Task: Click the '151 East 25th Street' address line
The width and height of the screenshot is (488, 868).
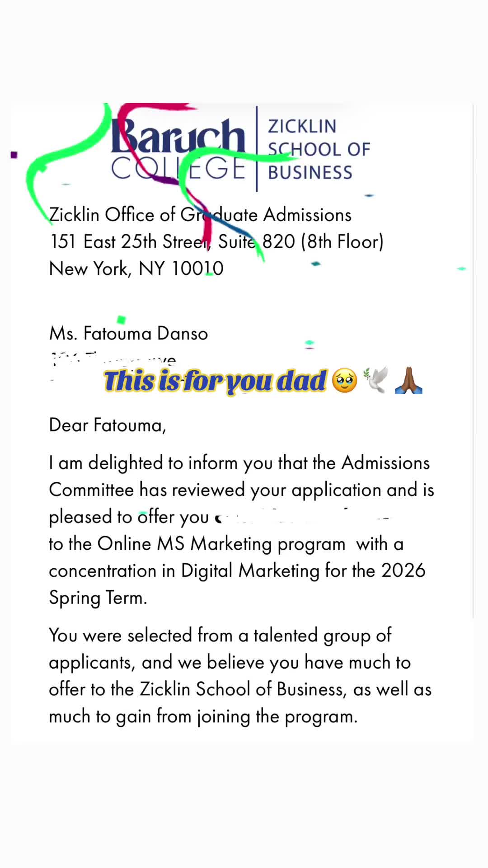Action: [x=216, y=241]
